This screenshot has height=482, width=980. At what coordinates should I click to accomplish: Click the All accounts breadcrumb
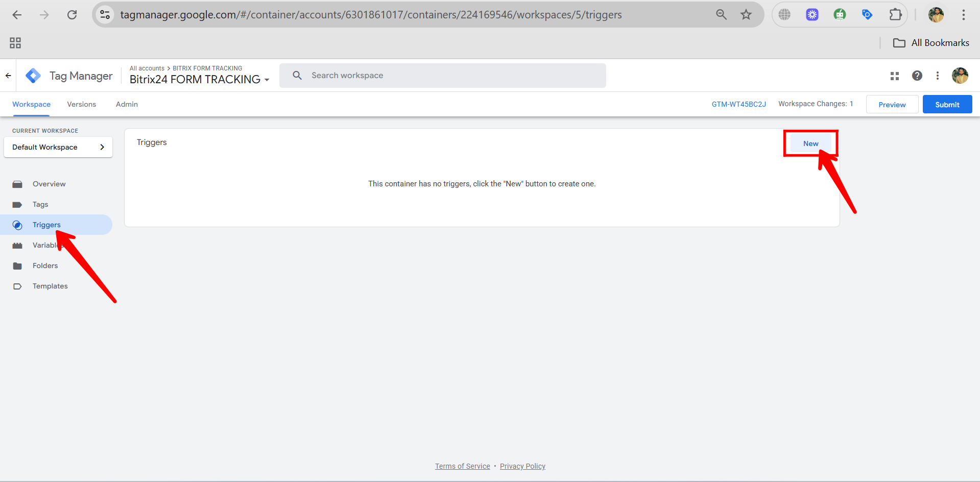point(147,68)
